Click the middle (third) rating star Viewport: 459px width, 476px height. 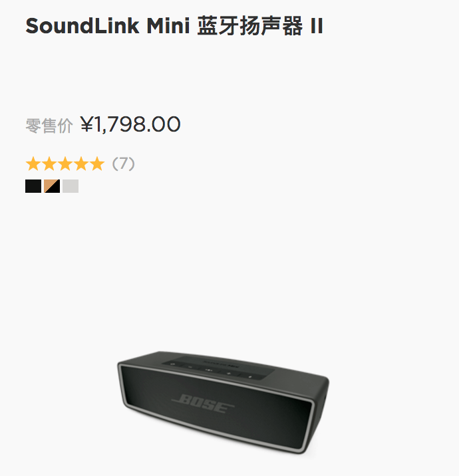(65, 164)
